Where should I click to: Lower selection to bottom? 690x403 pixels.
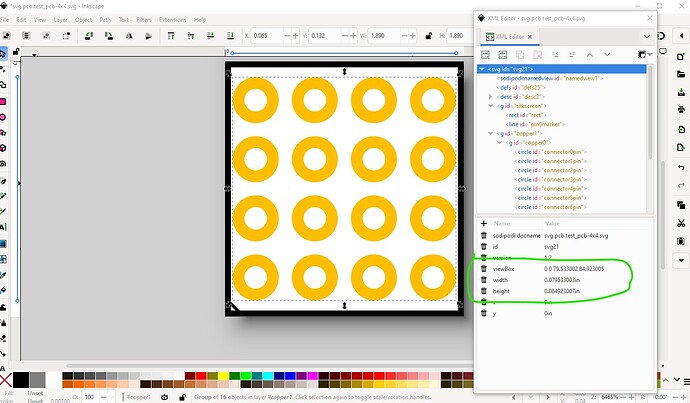[x=230, y=36]
